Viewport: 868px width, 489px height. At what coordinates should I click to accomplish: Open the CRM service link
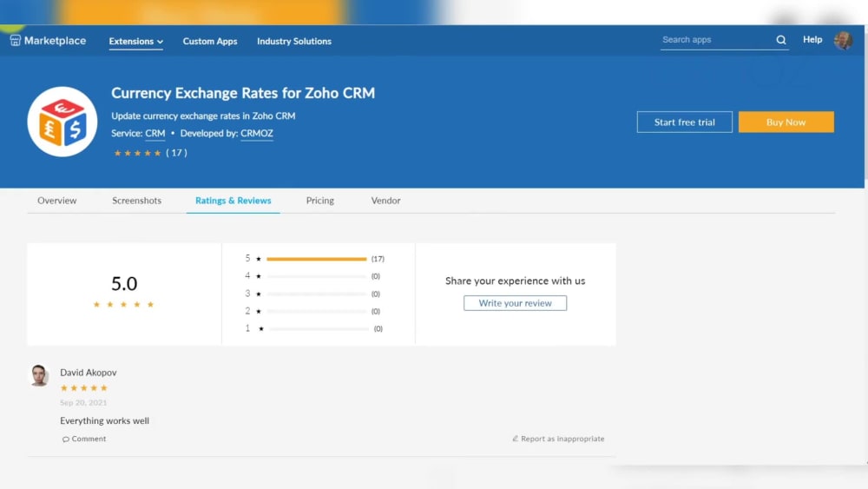coord(155,134)
